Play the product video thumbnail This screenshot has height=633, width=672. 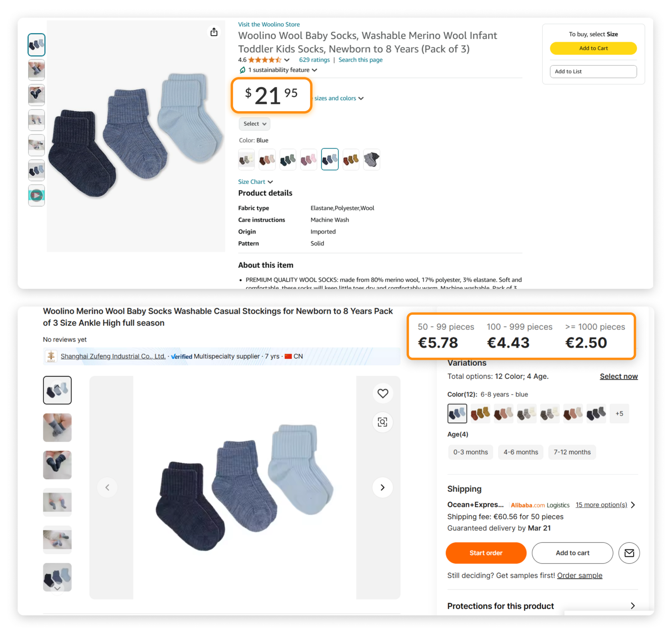click(x=36, y=195)
